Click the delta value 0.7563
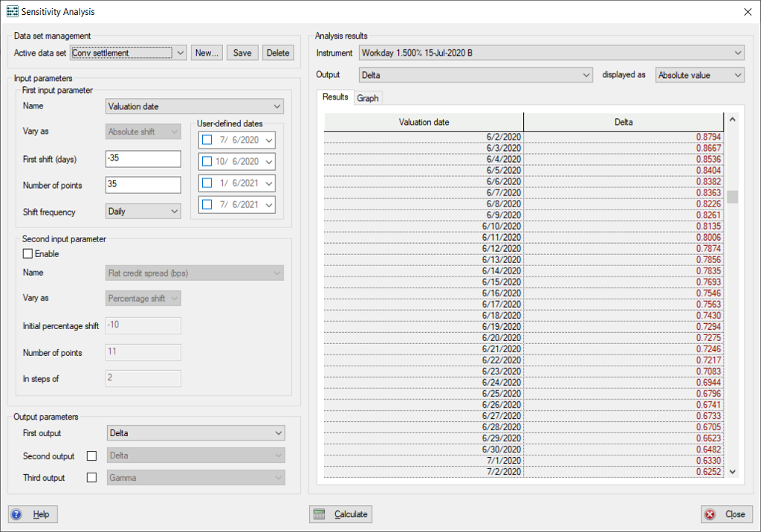Image resolution: width=761 pixels, height=532 pixels. pos(708,305)
